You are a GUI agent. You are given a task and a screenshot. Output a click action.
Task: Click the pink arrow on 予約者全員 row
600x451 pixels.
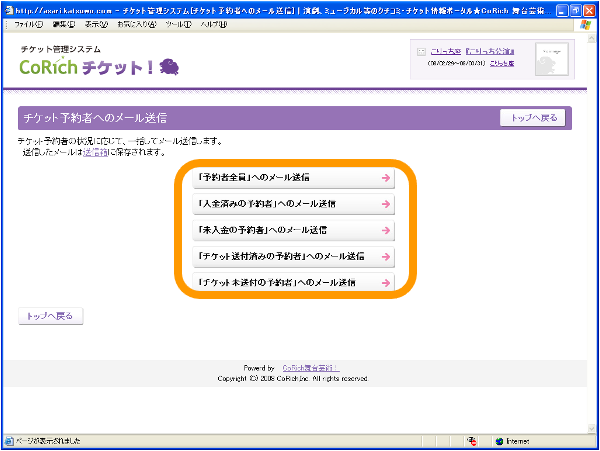pyautogui.click(x=385, y=178)
